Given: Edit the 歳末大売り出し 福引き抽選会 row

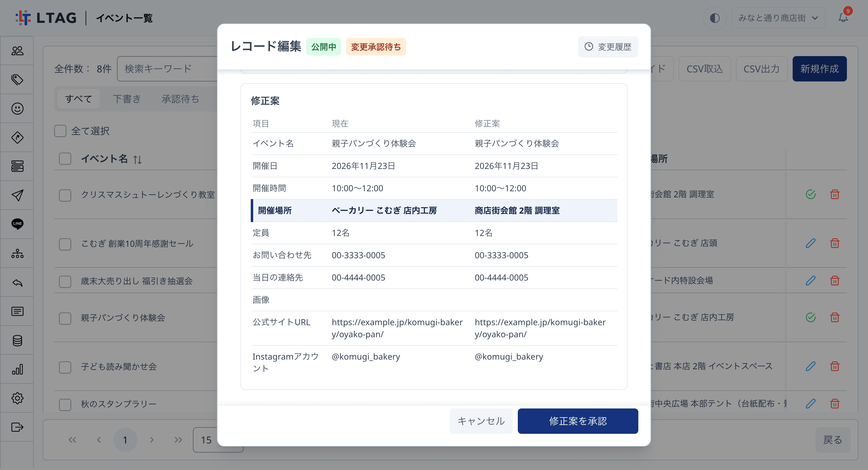Looking at the screenshot, I should coord(810,281).
